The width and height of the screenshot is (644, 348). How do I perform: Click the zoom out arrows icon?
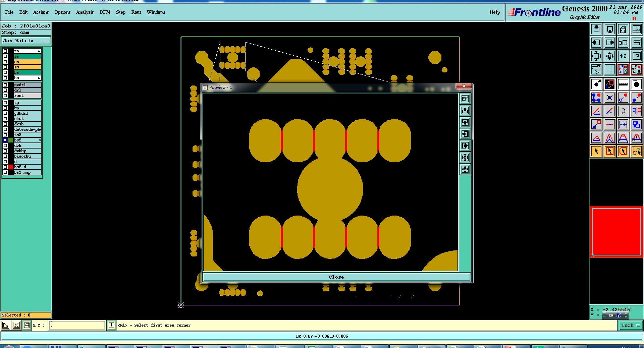(610, 56)
